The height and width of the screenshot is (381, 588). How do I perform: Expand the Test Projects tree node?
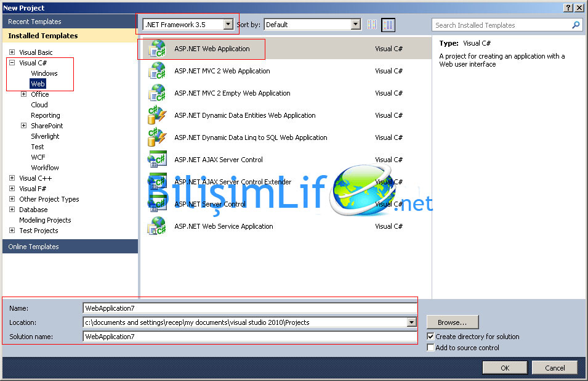[x=12, y=231]
